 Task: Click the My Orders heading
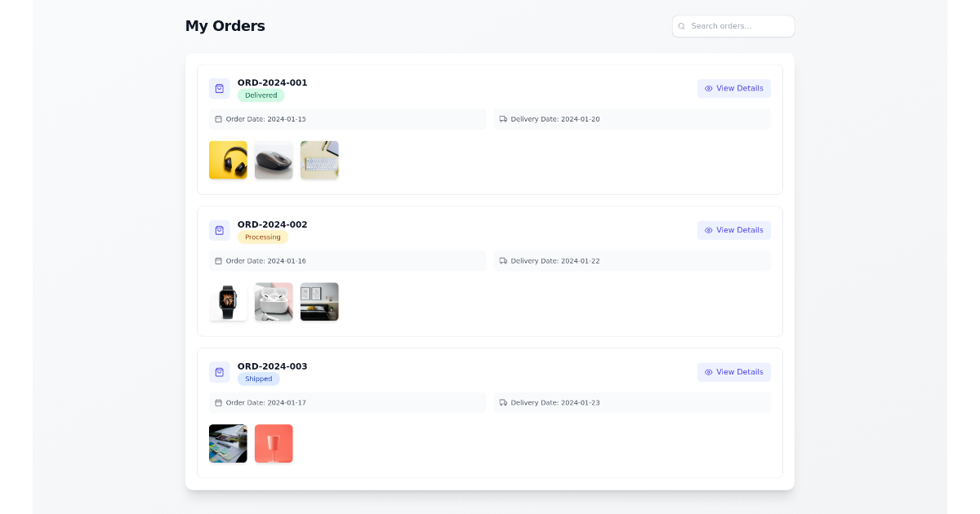tap(225, 25)
